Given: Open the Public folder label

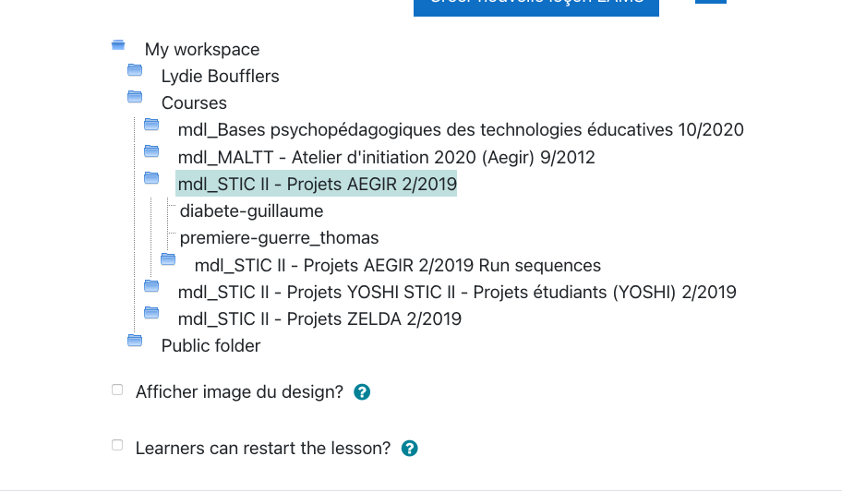Looking at the screenshot, I should [x=210, y=346].
